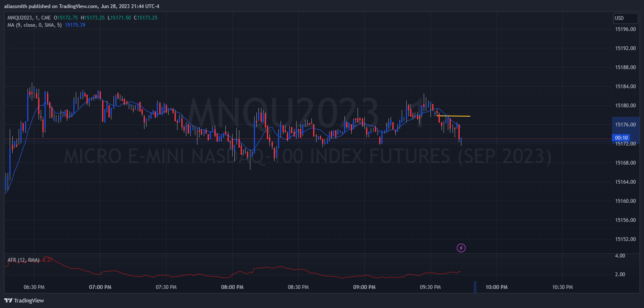This screenshot has width=644, height=308.
Task: Select the MNQU2023, 1, CME symbol legend
Action: [x=28, y=17]
